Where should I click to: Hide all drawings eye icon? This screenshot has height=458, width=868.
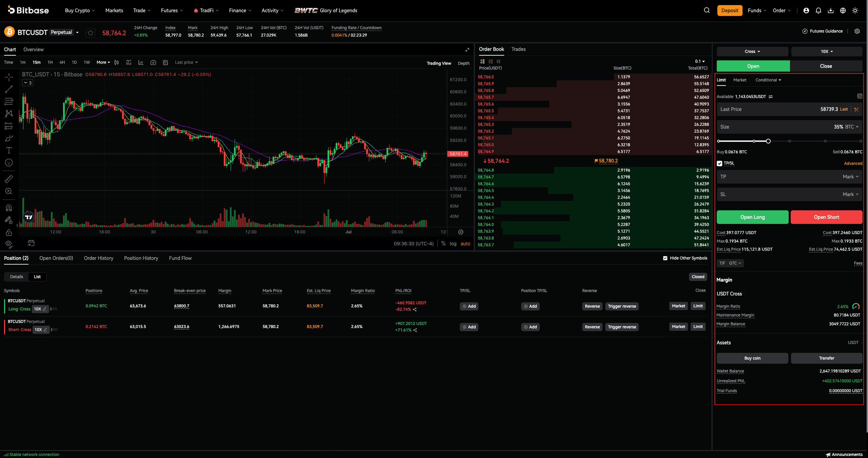tap(9, 244)
